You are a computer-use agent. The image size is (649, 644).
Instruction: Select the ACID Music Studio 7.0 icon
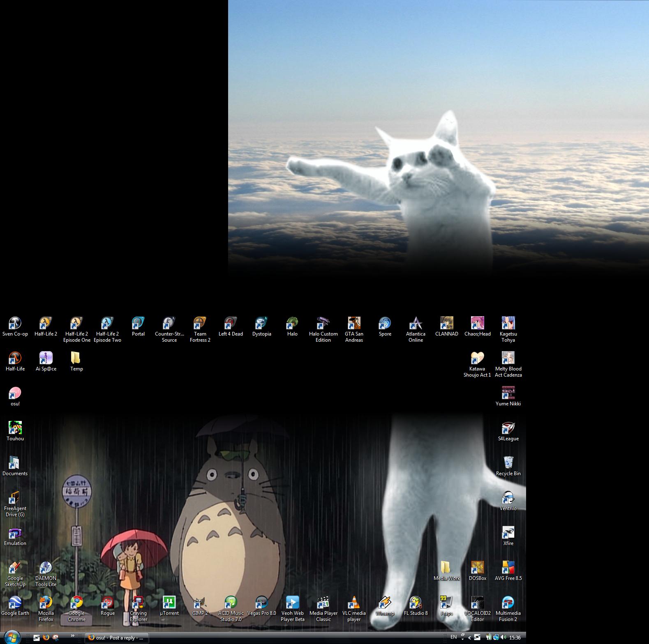(x=231, y=609)
